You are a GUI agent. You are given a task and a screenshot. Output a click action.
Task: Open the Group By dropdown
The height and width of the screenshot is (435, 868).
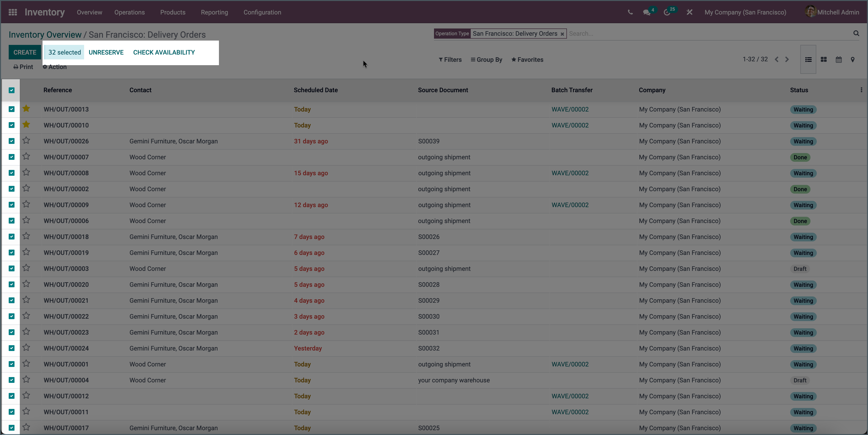coord(486,60)
